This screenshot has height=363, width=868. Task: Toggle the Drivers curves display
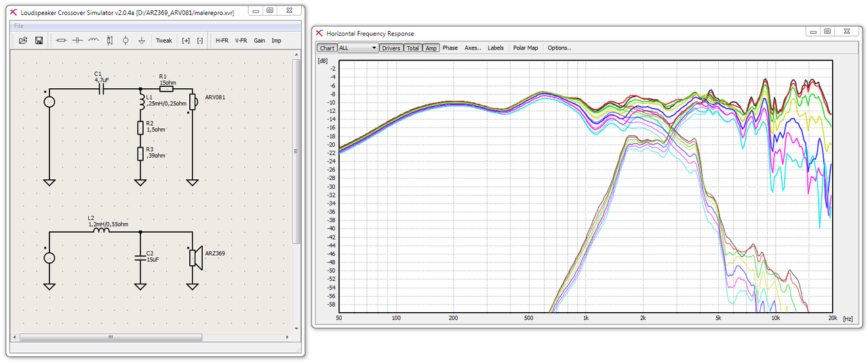tap(391, 48)
